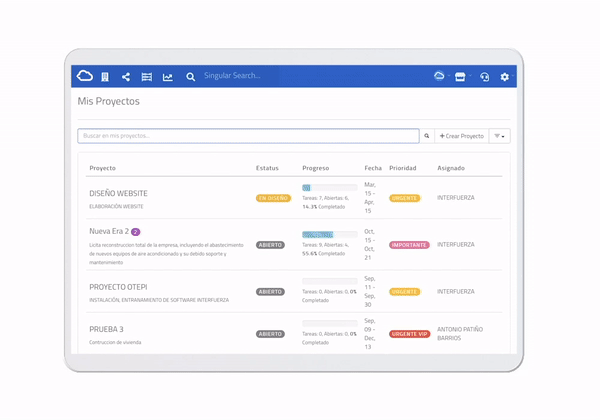
Task: Click the share icon in top bar
Action: pos(126,77)
